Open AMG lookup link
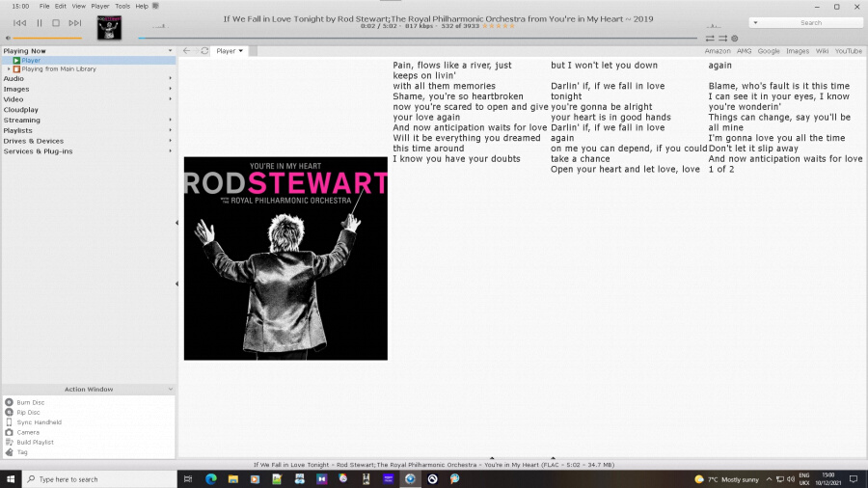This screenshot has width=868, height=488. click(x=744, y=51)
